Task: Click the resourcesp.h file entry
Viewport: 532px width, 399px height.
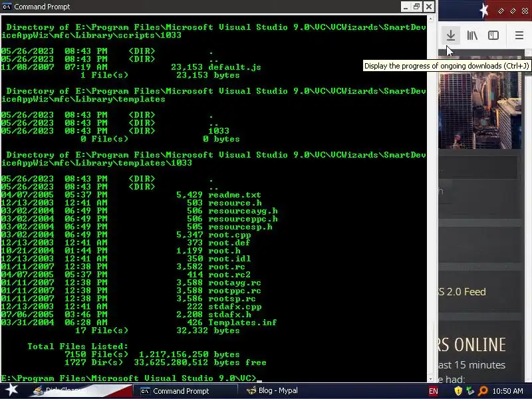Action: [240, 227]
